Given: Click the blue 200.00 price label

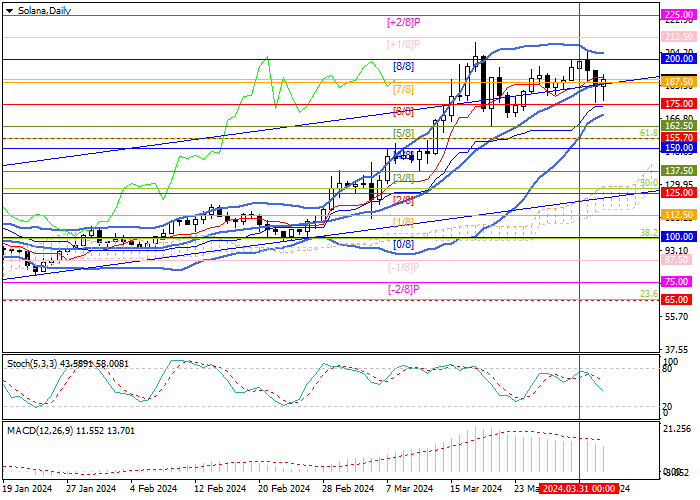Looking at the screenshot, I should [x=678, y=59].
